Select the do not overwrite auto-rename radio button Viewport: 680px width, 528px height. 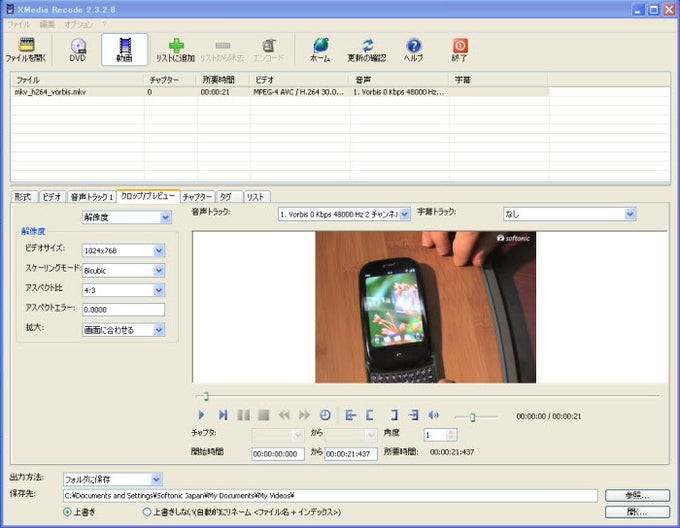147,512
